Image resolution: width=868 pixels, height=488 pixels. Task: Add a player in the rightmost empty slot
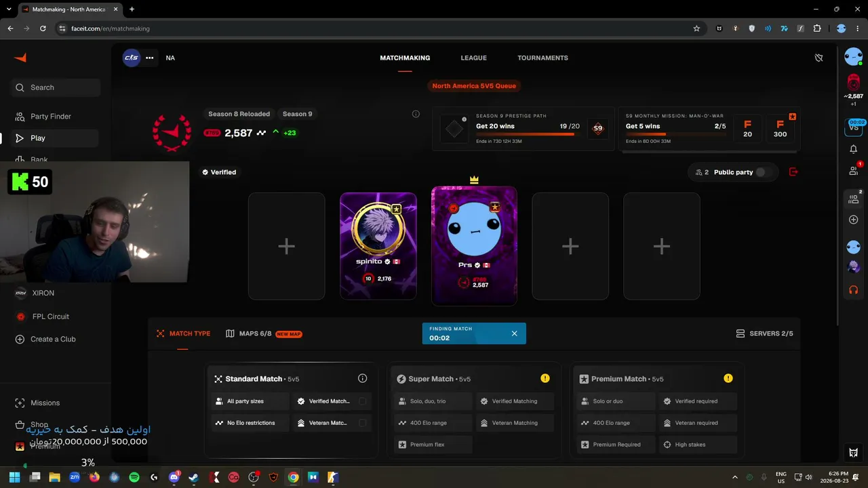tap(662, 246)
